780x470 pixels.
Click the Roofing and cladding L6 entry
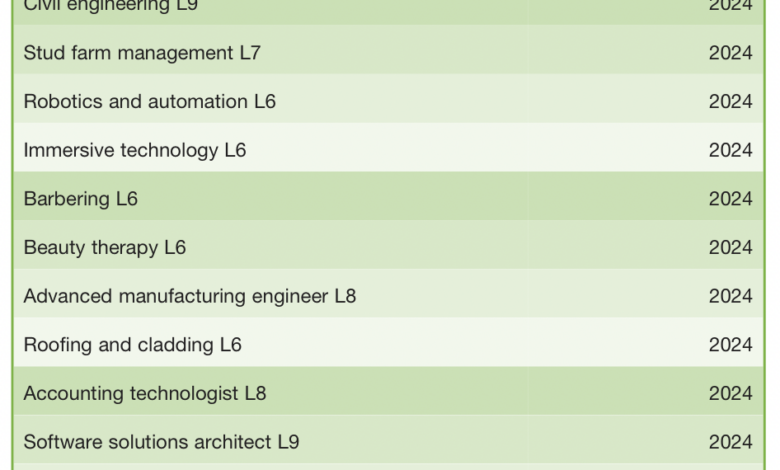[133, 345]
